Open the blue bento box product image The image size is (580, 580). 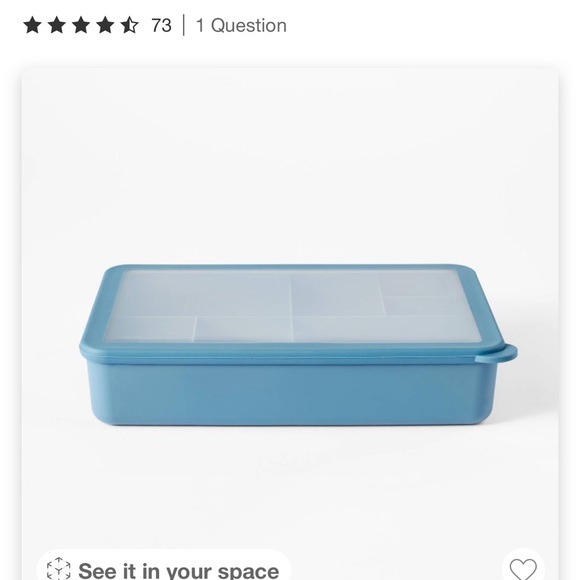[298, 345]
